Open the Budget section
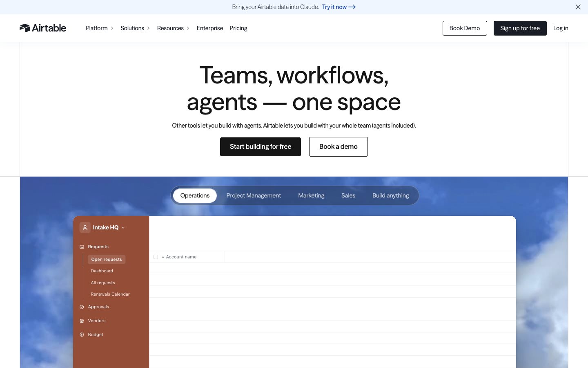The image size is (588, 368). pos(96,334)
